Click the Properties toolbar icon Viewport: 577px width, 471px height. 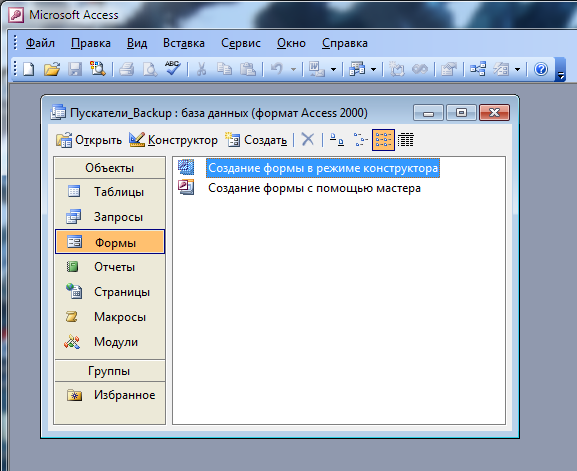[x=449, y=69]
